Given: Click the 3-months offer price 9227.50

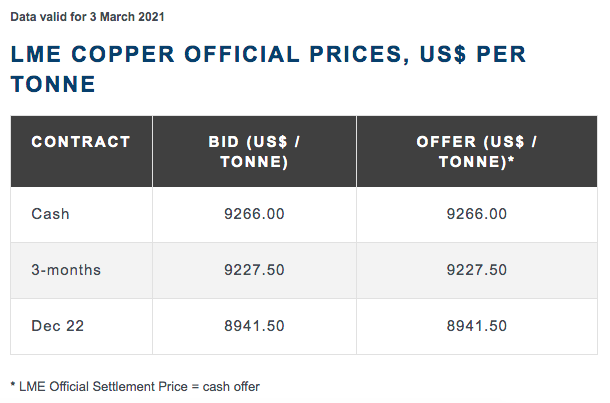Looking at the screenshot, I should [476, 270].
